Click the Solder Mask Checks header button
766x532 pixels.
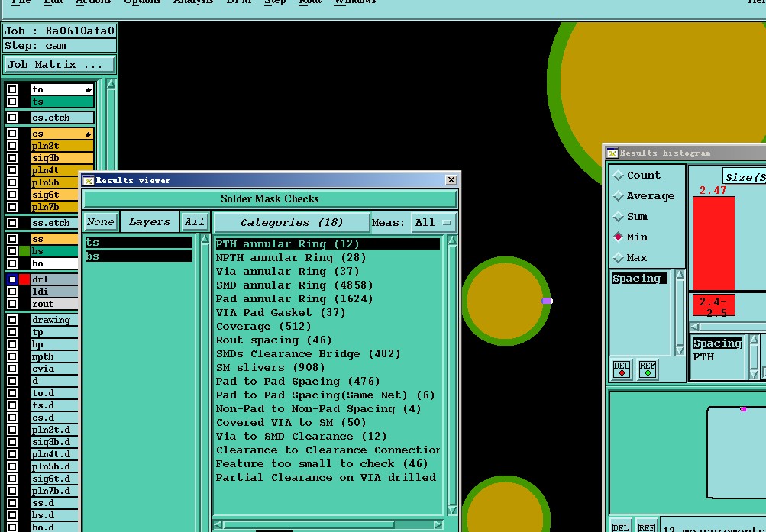pos(270,198)
